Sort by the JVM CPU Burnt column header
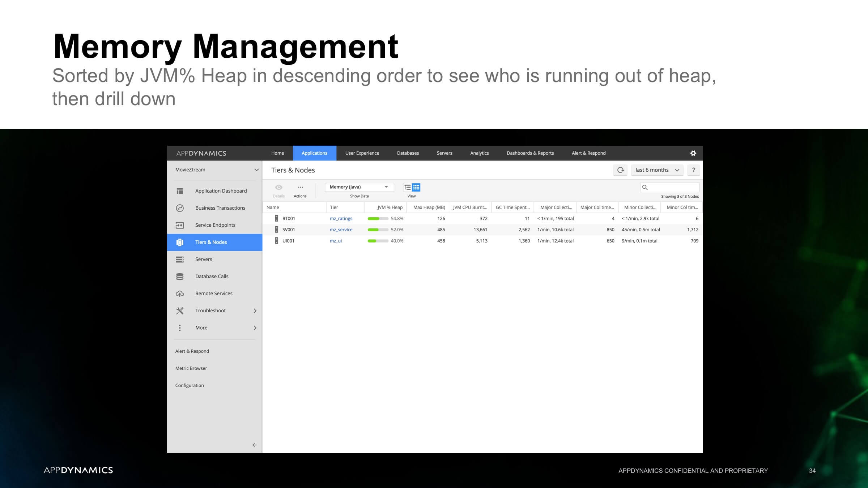 point(470,207)
